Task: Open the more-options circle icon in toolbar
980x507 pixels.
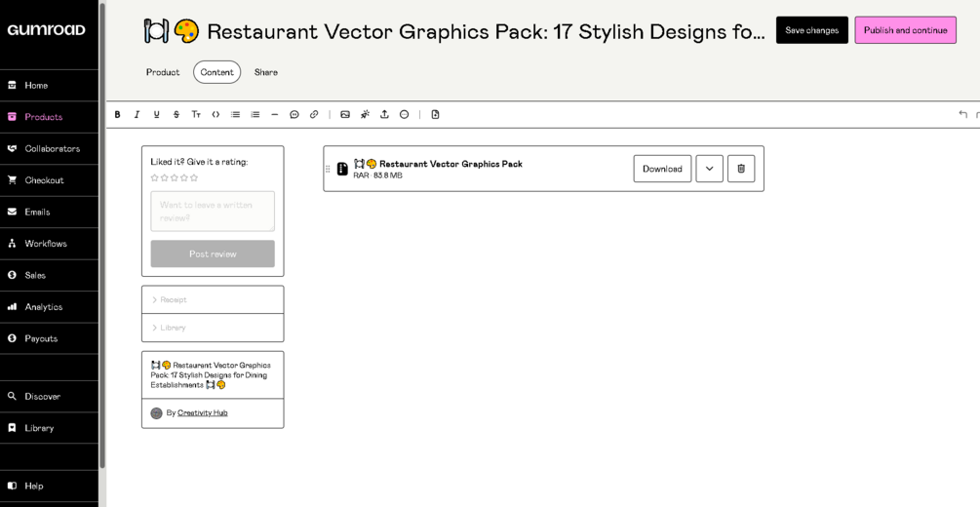Action: 405,114
